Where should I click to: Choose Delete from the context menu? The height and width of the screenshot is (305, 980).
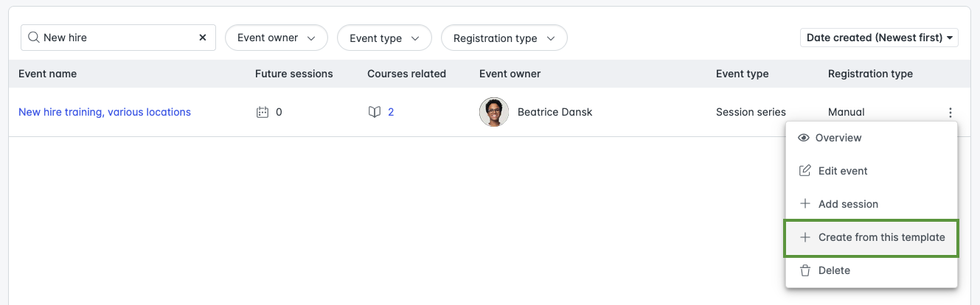point(872,270)
